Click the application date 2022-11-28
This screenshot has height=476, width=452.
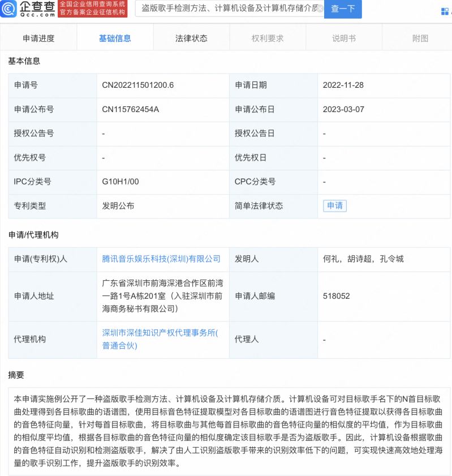(343, 85)
